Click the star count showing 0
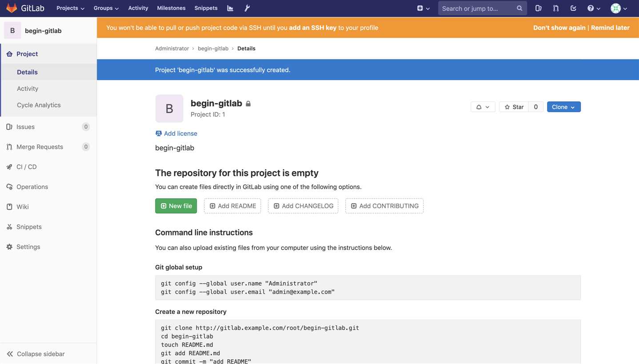Screen dimensions: 639x364 pos(536,107)
